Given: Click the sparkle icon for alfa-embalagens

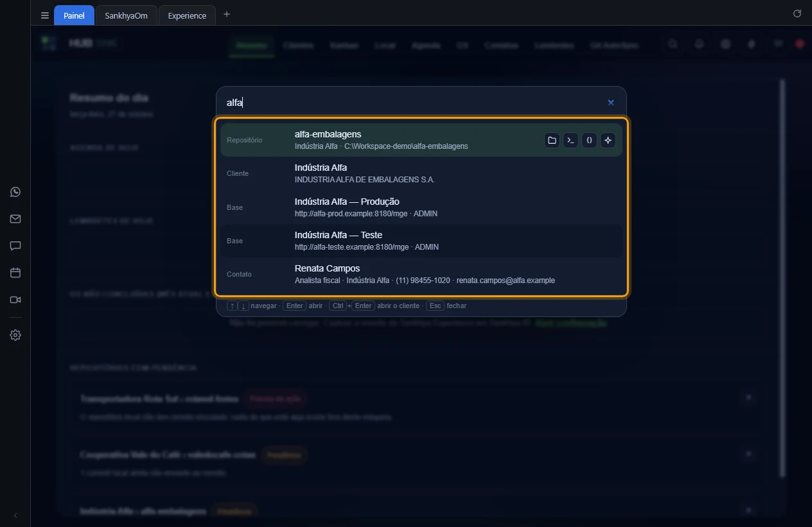Looking at the screenshot, I should 608,140.
